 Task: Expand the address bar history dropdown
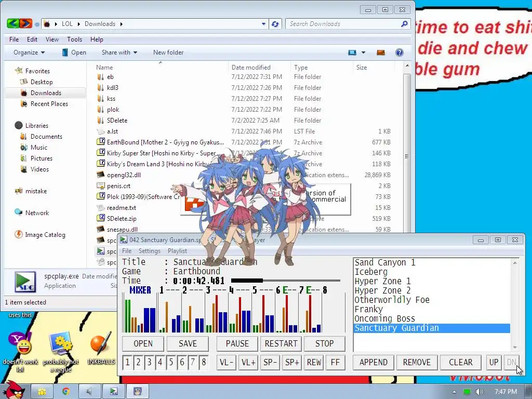click(263, 24)
